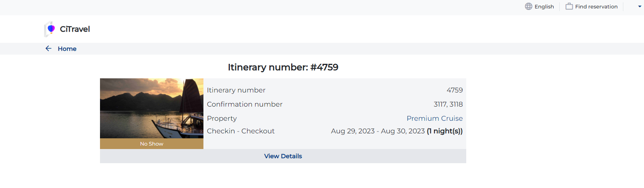Image resolution: width=644 pixels, height=188 pixels.
Task: Click the CiTravel brand name
Action: [x=75, y=29]
